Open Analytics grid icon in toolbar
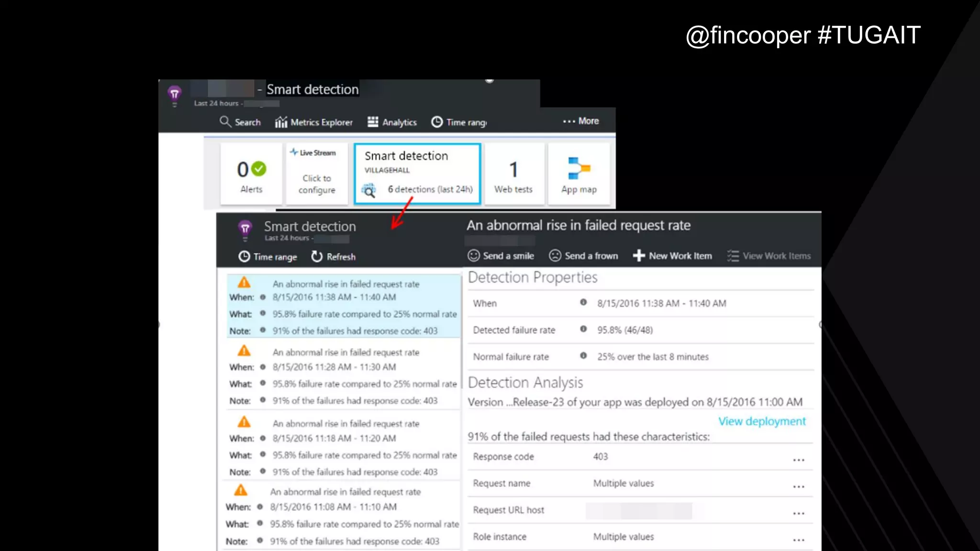This screenshot has height=551, width=980. pos(373,122)
